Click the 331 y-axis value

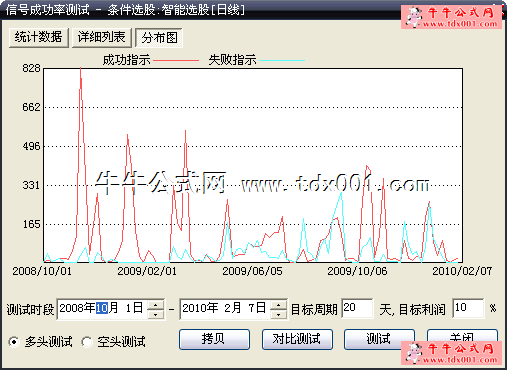pos(31,185)
